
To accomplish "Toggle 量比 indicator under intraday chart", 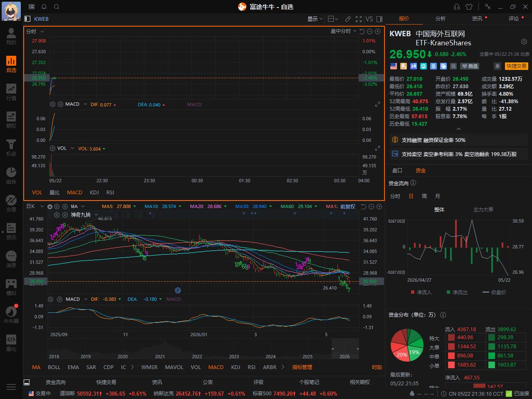I will point(54,193).
